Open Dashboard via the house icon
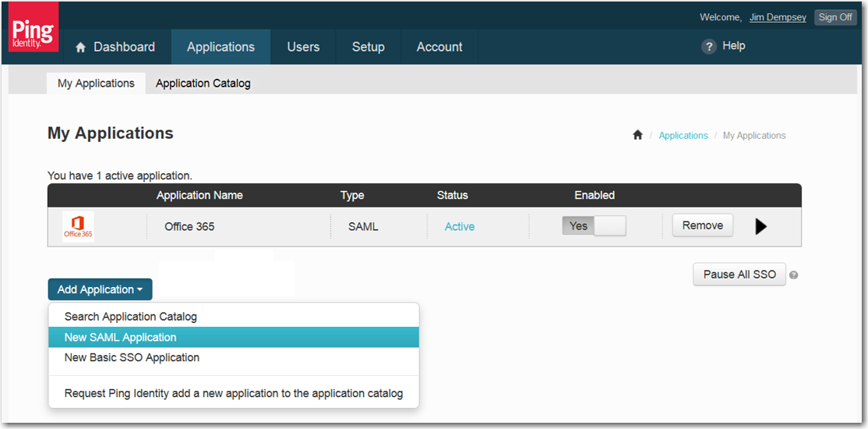 coord(80,48)
